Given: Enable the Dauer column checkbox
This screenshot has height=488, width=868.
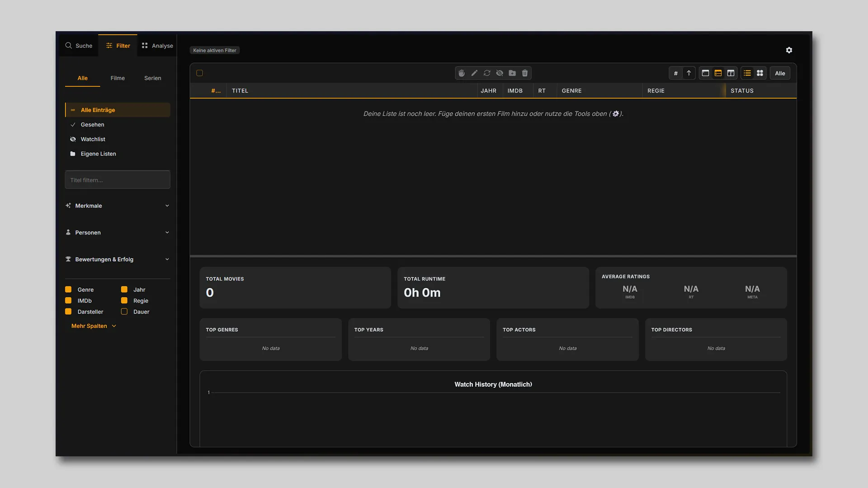Looking at the screenshot, I should (x=124, y=312).
